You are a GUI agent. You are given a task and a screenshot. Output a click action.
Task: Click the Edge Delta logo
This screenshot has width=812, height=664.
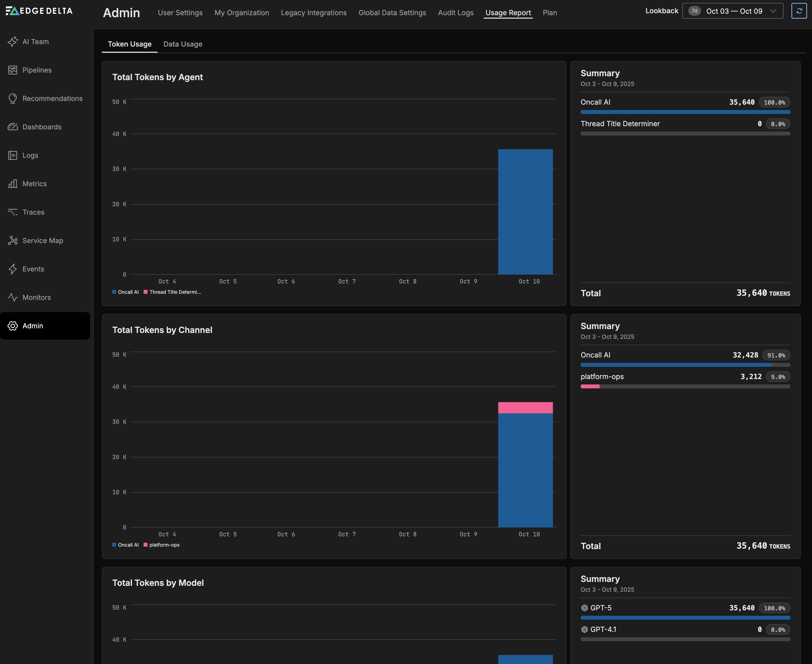point(39,11)
